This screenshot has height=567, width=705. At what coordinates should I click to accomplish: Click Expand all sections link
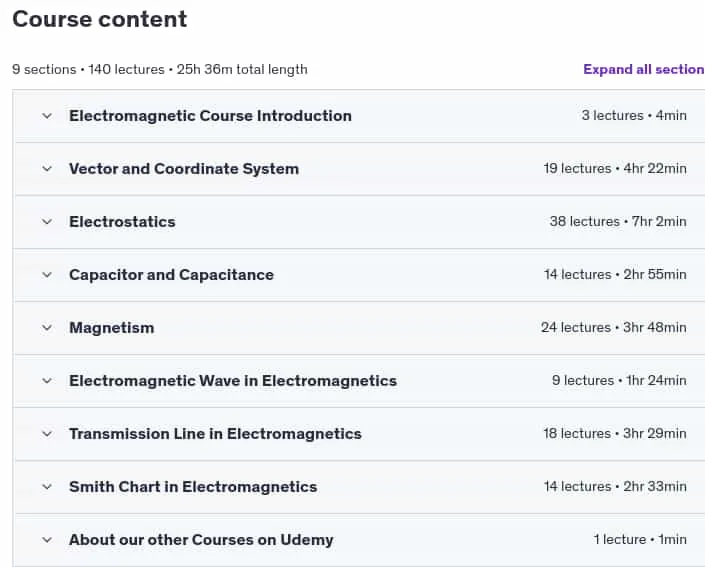644,69
